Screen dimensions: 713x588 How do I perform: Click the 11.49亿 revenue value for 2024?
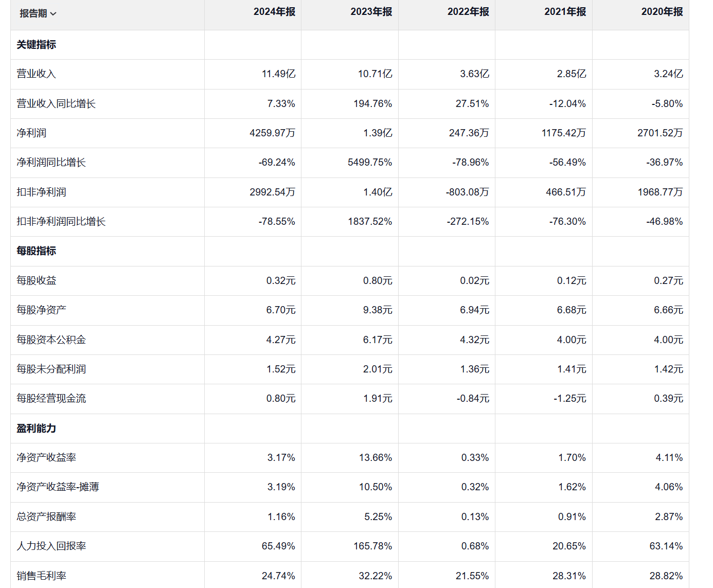pyautogui.click(x=278, y=74)
